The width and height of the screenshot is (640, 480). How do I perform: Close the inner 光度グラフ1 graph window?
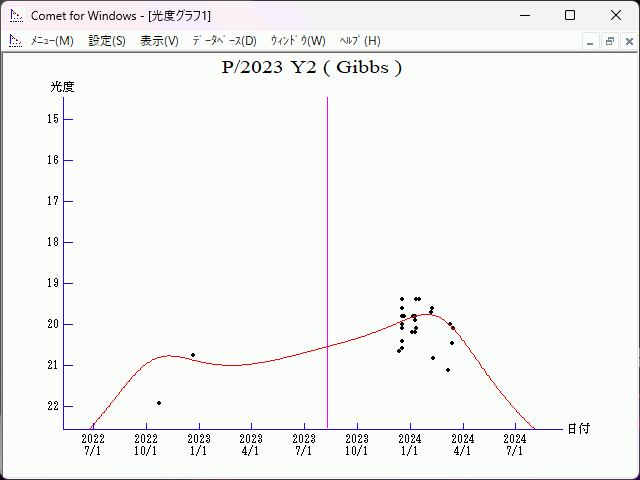coord(628,41)
